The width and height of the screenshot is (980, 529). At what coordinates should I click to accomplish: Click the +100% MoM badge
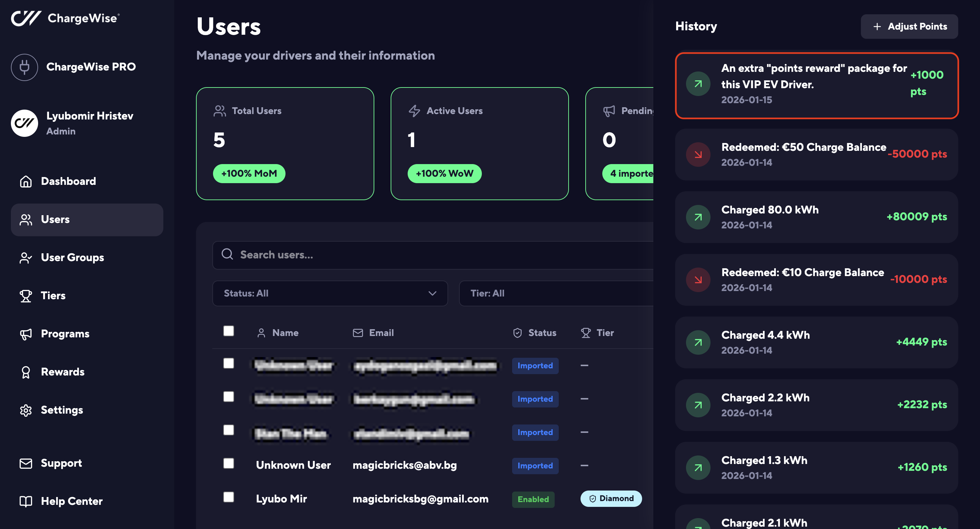[x=249, y=174]
